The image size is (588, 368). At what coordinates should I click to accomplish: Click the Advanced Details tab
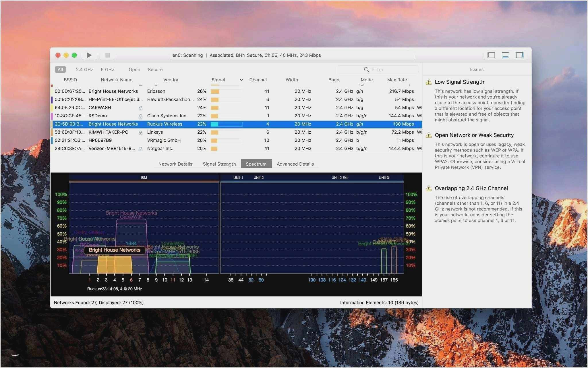pos(295,164)
